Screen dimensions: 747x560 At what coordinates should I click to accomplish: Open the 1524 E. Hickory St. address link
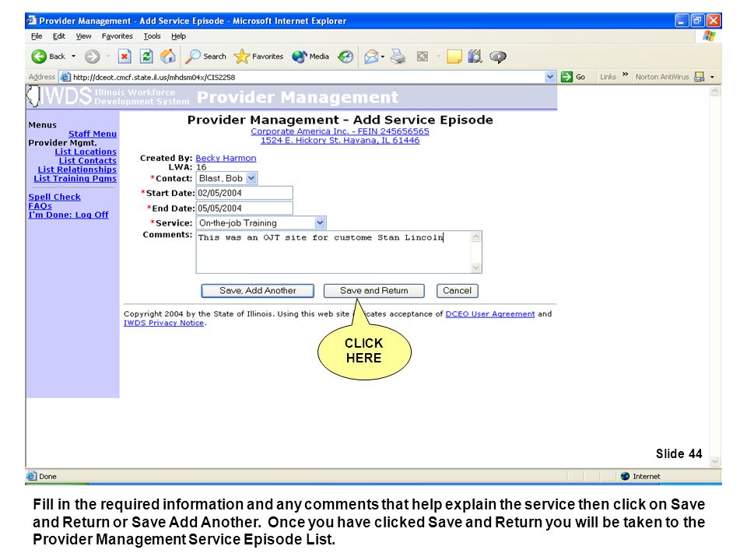tap(340, 141)
